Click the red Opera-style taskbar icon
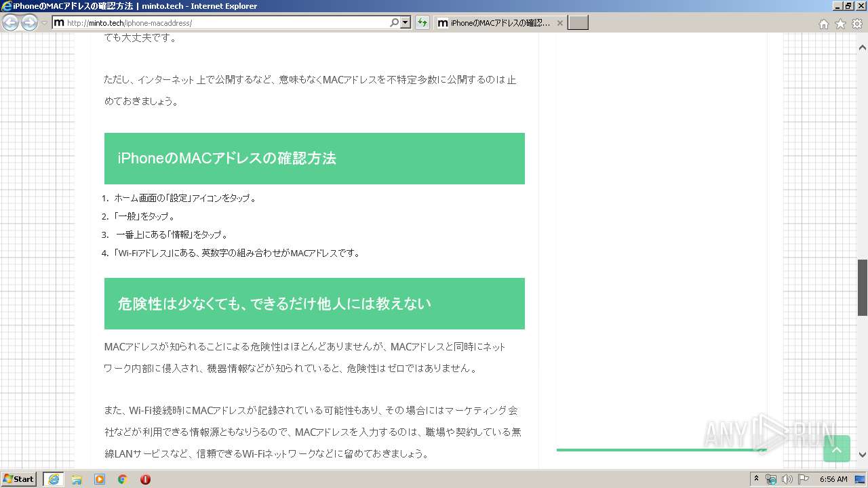The width and height of the screenshot is (868, 488). tap(145, 479)
